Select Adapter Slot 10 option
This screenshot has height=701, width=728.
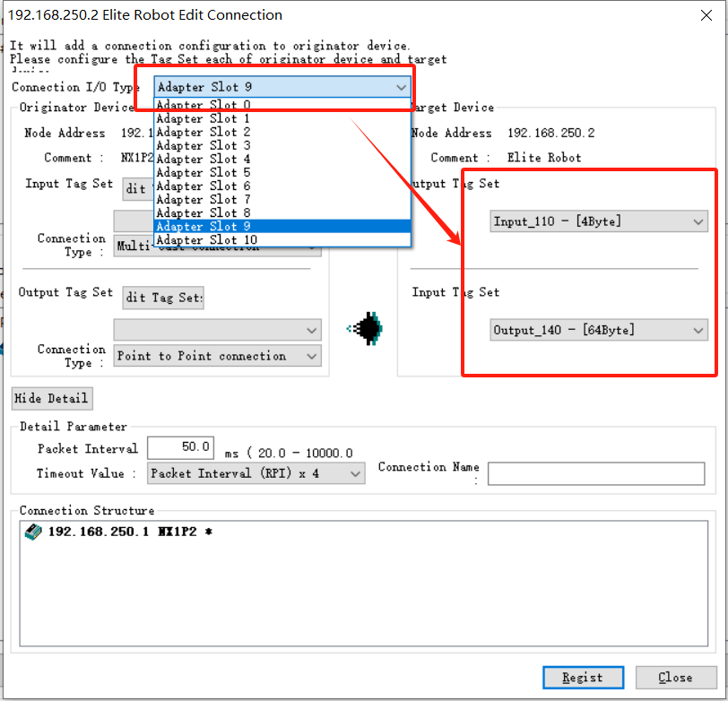tap(207, 239)
